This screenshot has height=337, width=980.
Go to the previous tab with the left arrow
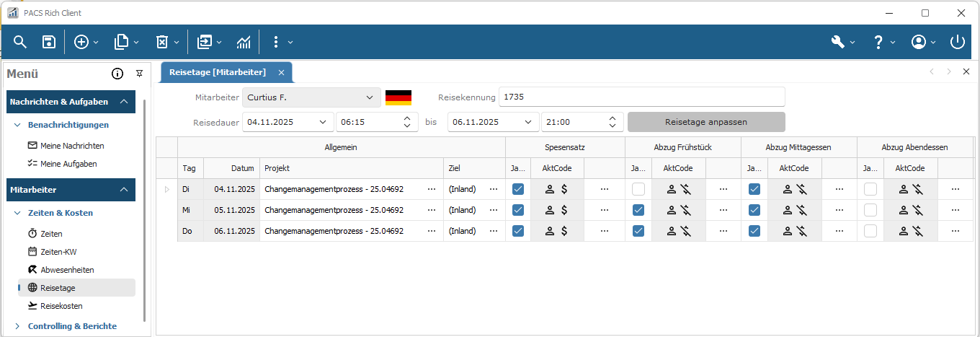click(932, 71)
